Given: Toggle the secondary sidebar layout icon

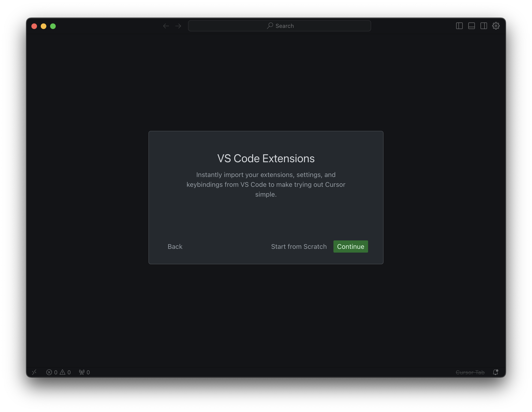Looking at the screenshot, I should coord(484,26).
